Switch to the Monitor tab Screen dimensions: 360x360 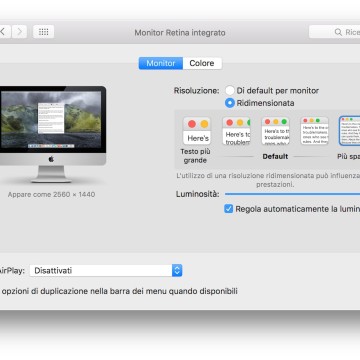tap(161, 63)
